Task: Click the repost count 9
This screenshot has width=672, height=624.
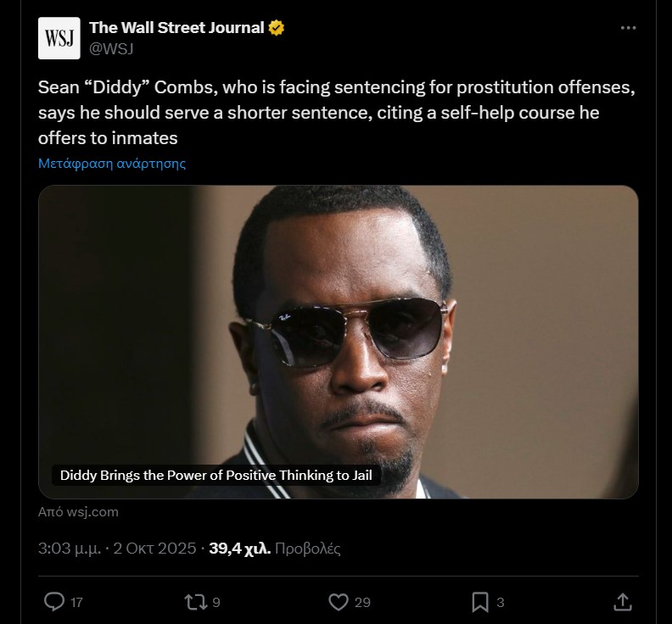Action: point(216,603)
